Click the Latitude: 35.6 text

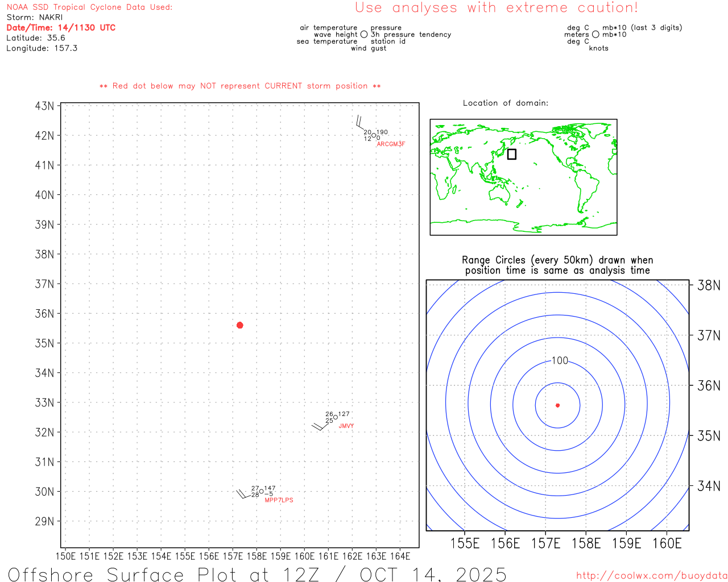coord(36,38)
